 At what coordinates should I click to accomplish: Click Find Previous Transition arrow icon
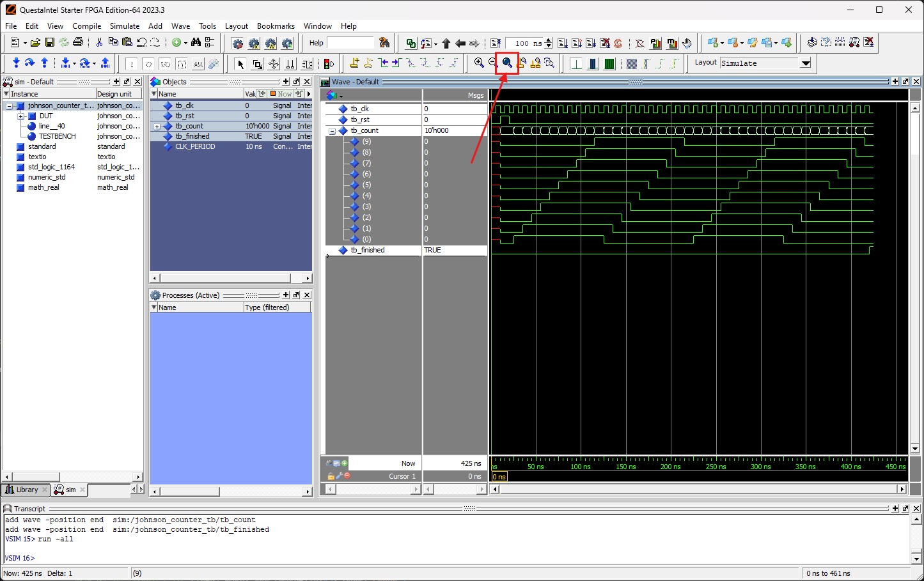[384, 63]
